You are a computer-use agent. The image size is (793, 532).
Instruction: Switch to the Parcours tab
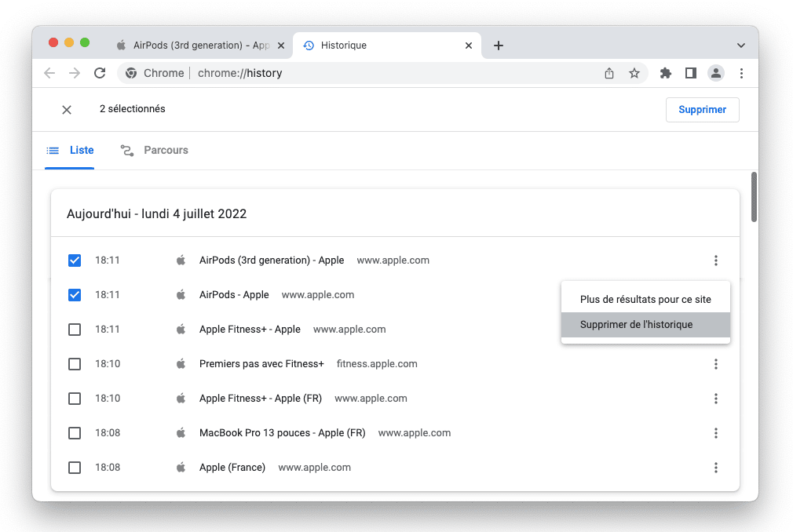coord(154,150)
